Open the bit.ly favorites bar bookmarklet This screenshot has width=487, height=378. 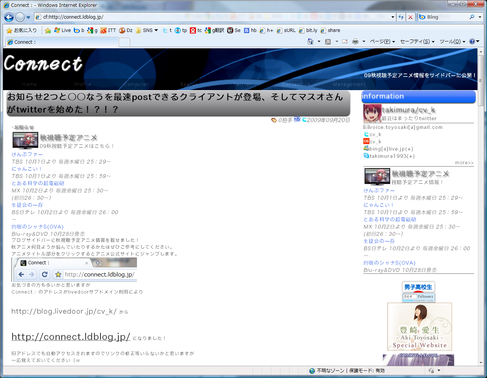(x=308, y=30)
